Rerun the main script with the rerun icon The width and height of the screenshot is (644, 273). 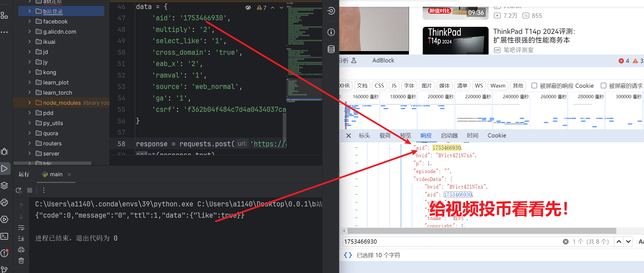[19, 191]
